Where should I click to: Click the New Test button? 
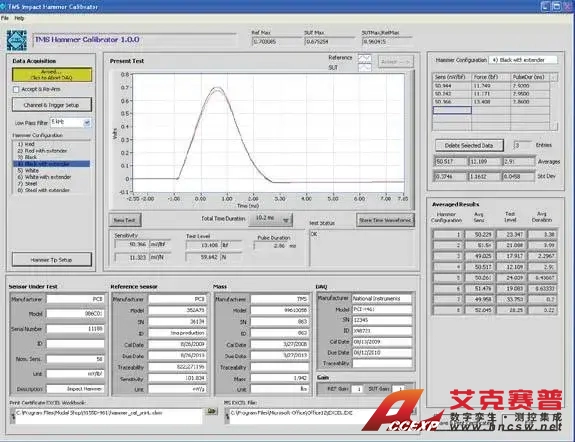(125, 220)
